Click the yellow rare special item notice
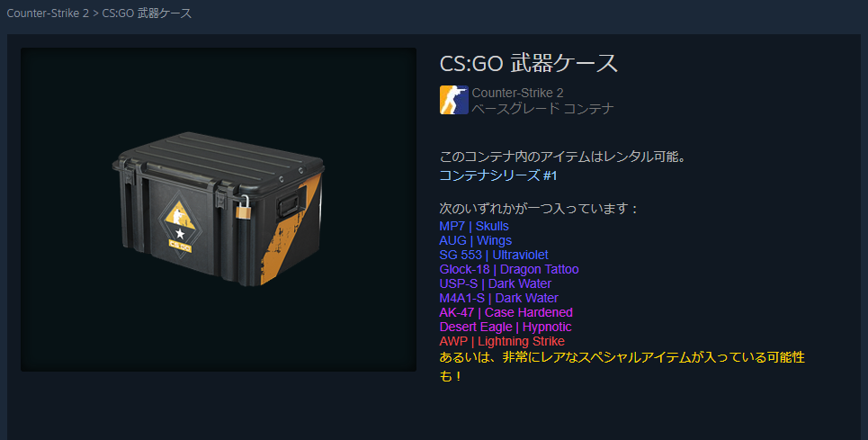The width and height of the screenshot is (868, 440). pos(622,366)
